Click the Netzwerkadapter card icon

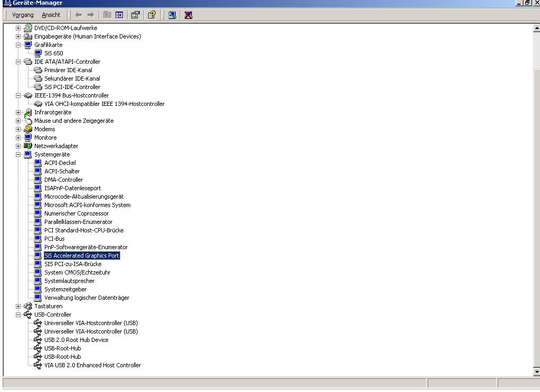[x=28, y=146]
